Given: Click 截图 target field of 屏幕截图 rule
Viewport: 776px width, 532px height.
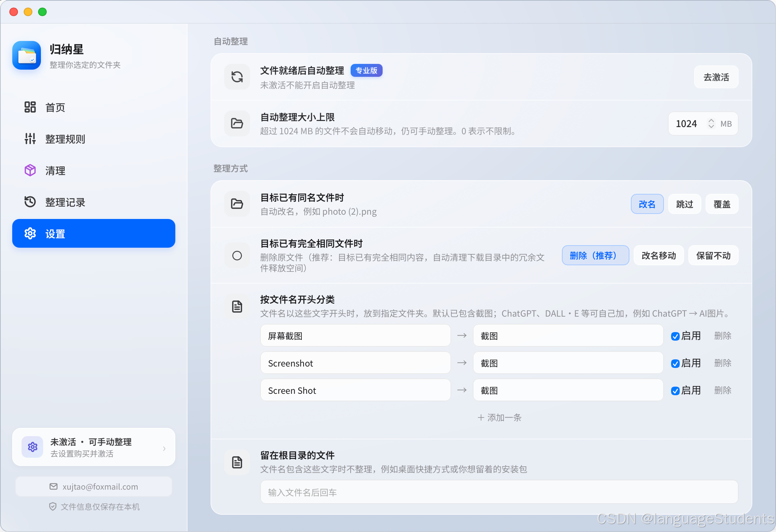Looking at the screenshot, I should tap(568, 336).
